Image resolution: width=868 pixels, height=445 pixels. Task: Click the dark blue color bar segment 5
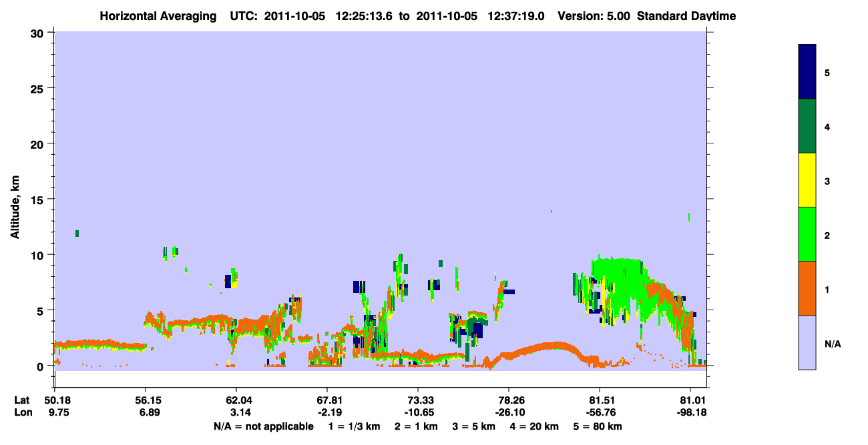point(807,72)
